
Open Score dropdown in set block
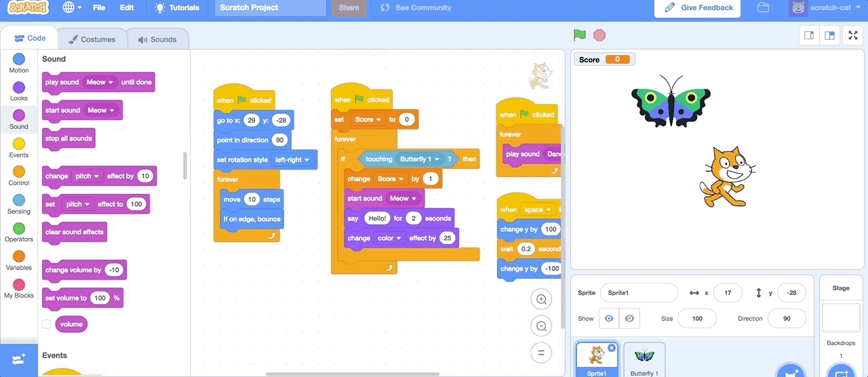(x=368, y=119)
